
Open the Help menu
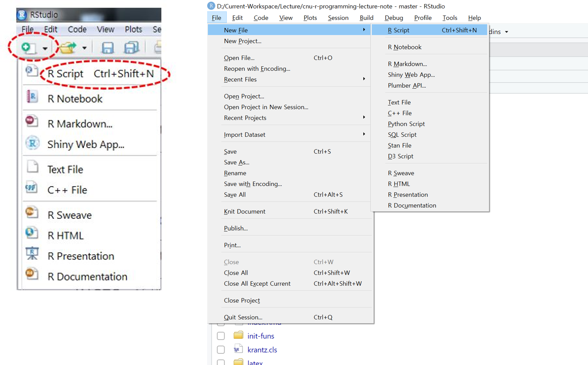474,18
